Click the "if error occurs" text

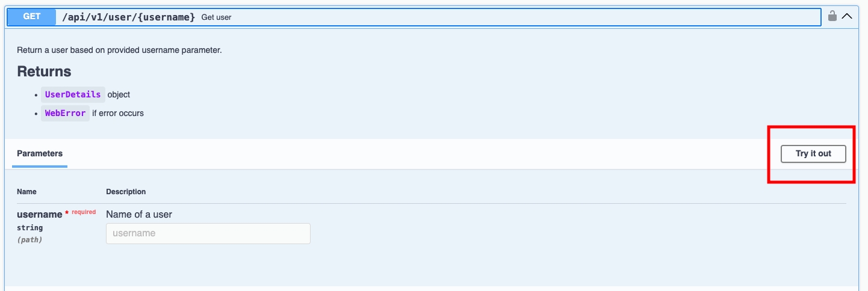click(x=118, y=113)
